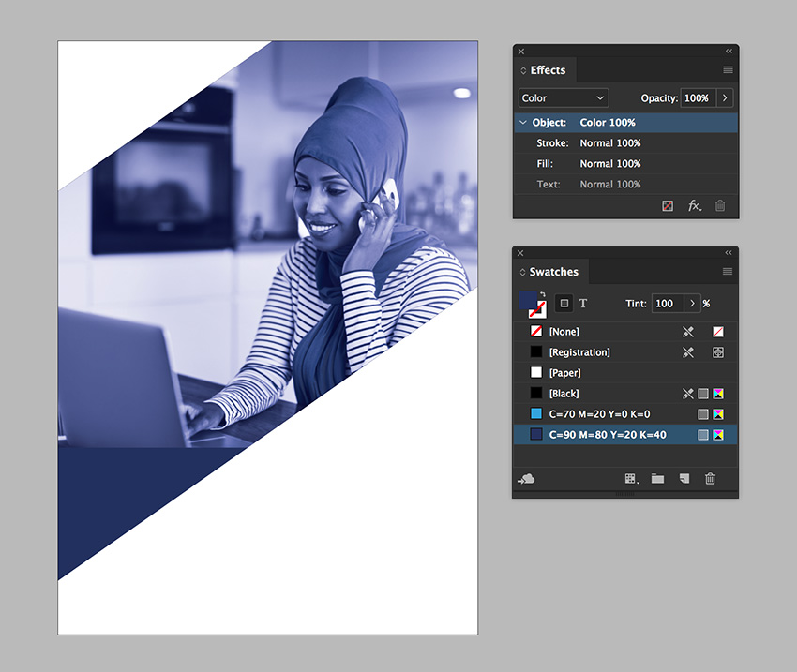Screen dimensions: 797x672
Task: Open the Color blending mode dropdown
Action: point(563,97)
